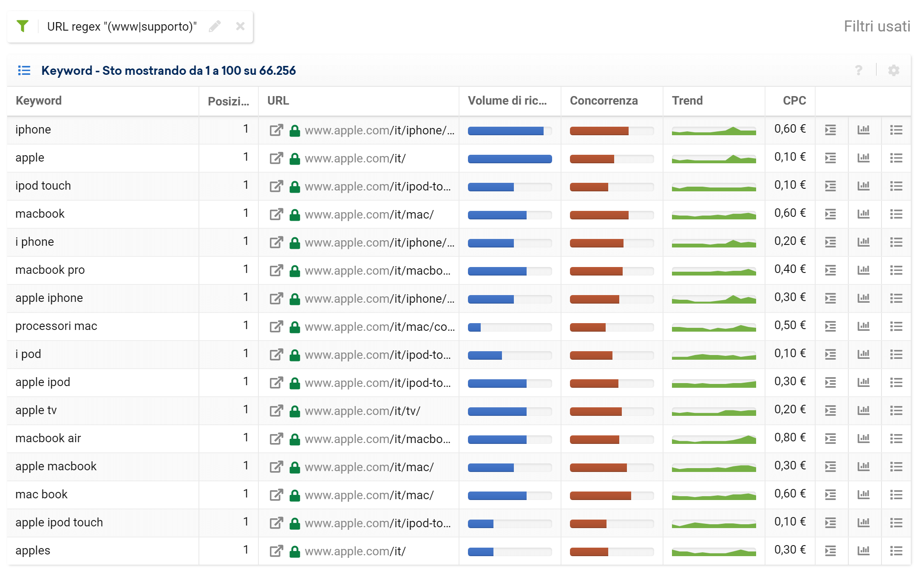
Task: Sort by Trend column header
Action: 687,101
